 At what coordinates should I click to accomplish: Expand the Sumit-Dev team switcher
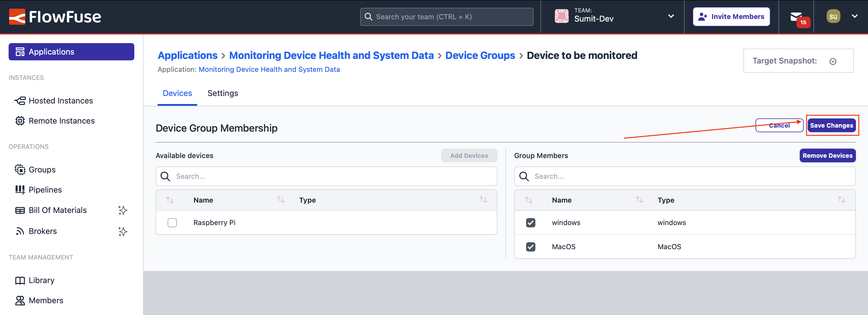coord(671,16)
